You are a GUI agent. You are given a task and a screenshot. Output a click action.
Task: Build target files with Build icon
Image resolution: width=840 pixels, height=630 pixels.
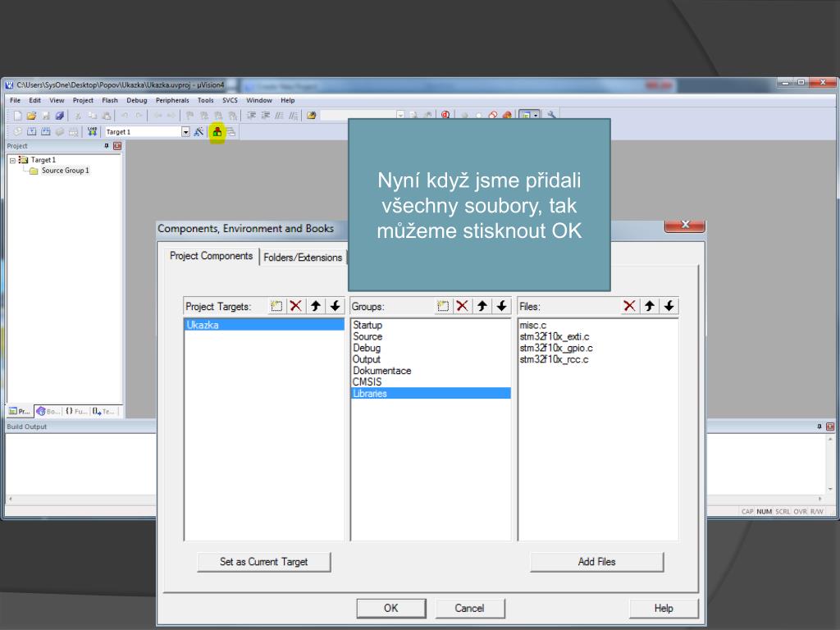coord(32,131)
